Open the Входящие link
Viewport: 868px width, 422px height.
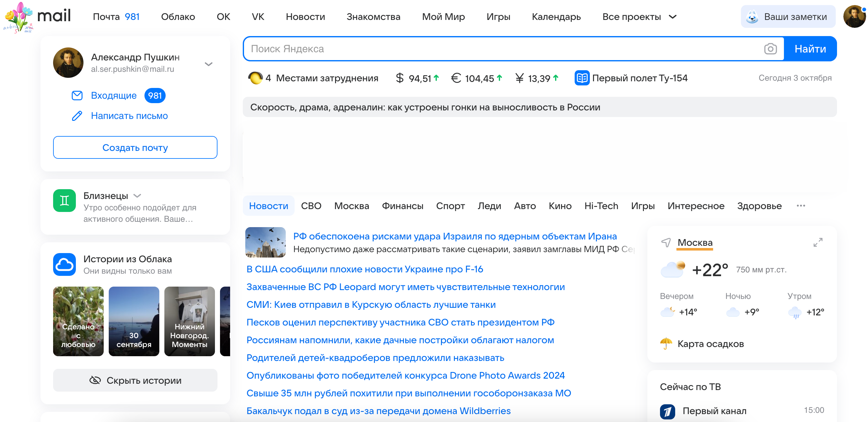[x=114, y=96]
